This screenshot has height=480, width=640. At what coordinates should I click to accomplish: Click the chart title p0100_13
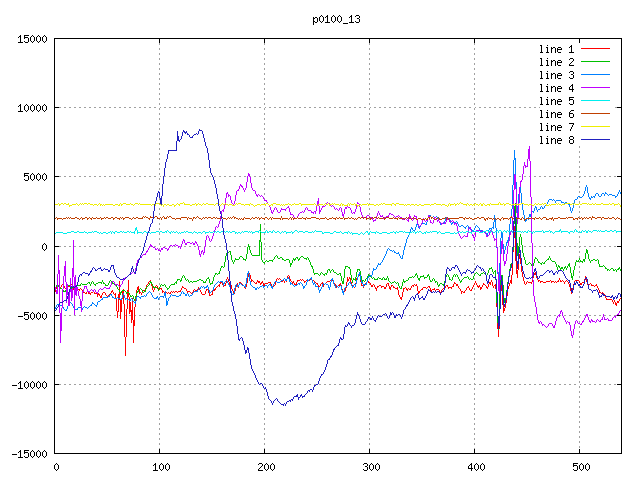(x=336, y=18)
